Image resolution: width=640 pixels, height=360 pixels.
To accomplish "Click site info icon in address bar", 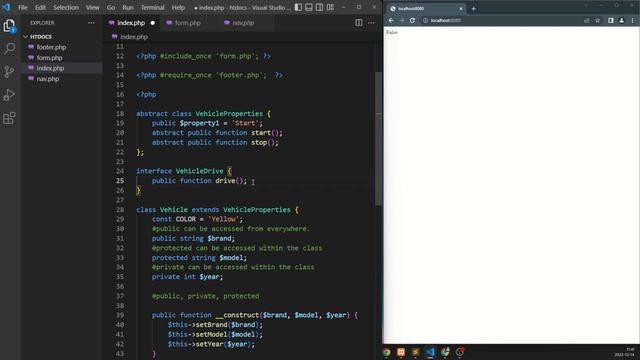I will pos(425,20).
